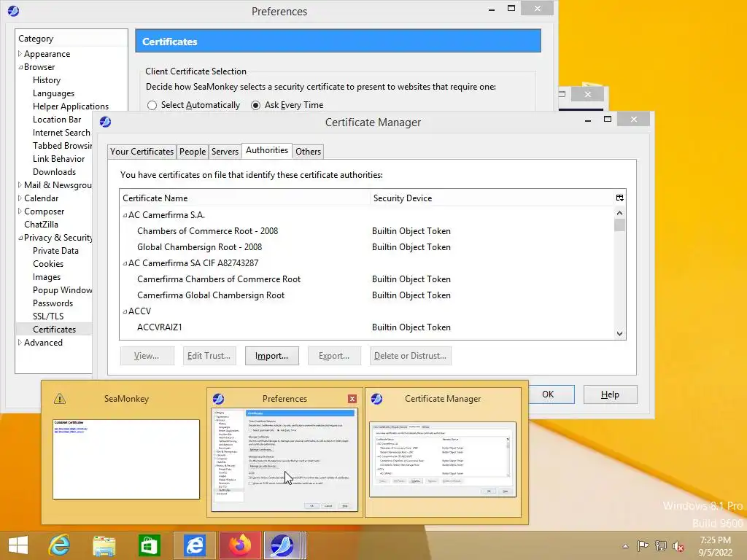This screenshot has width=747, height=560.
Task: Switch to the Others tab
Action: 309,152
